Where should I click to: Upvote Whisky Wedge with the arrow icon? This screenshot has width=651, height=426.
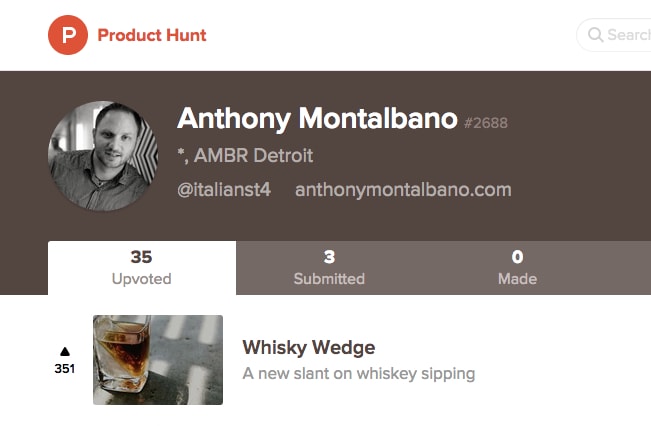pos(65,351)
